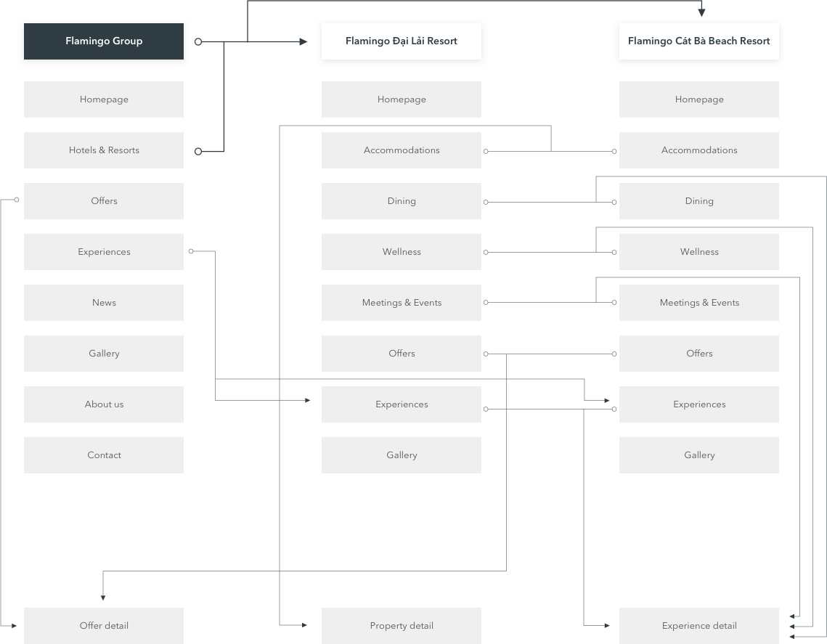
Task: Click the Cát Bà Beach Resort Homepage box
Action: coord(698,99)
